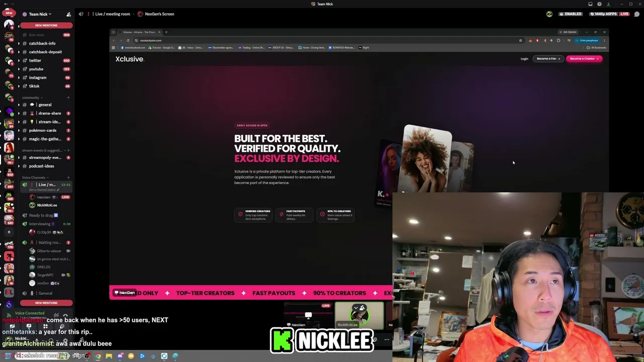The image size is (644, 362).
Task: Open the twitter channel
Action: [45, 60]
